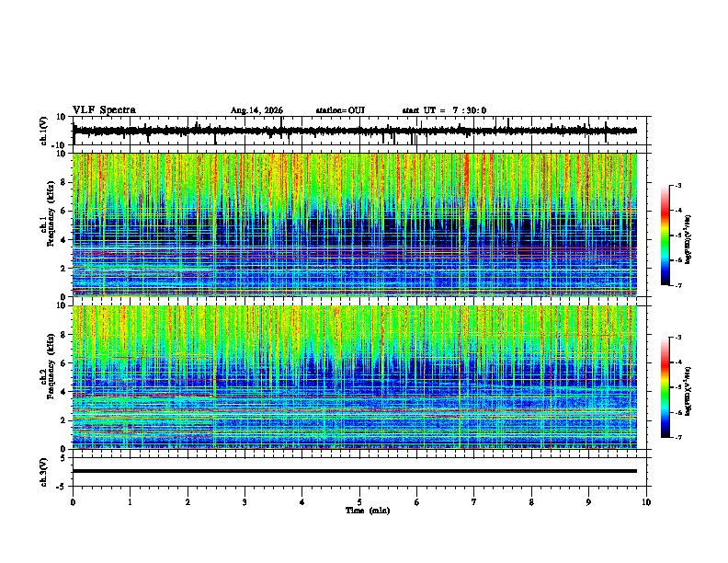
Task: Click the ch.2 color bar "log(PSD)" label
Action: [688, 391]
